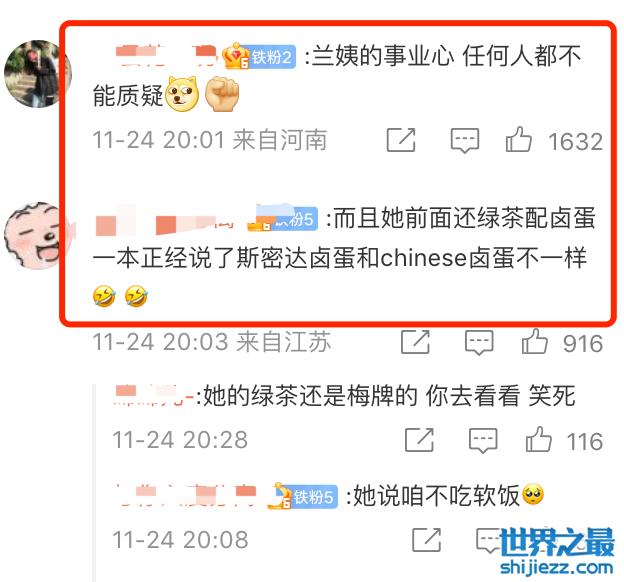624x582 pixels.
Task: Like the comment with 916 likes
Action: (534, 342)
